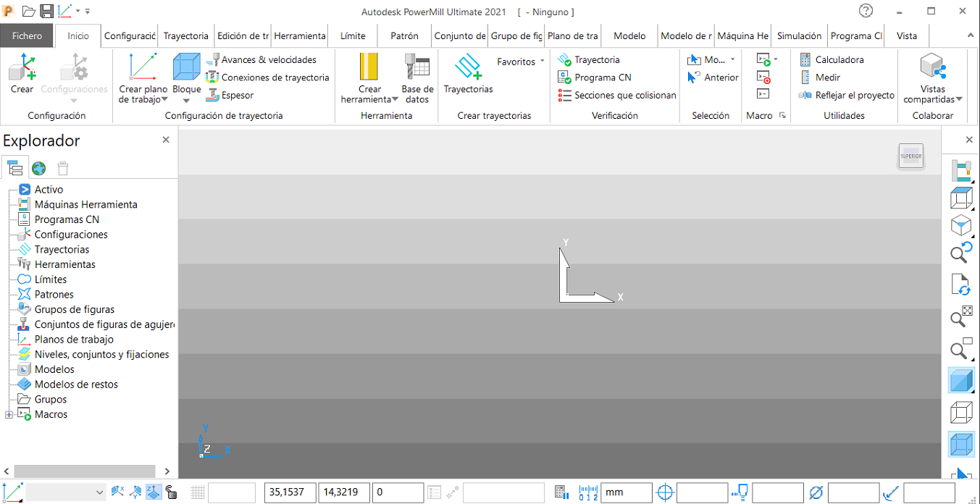Select Modelos de restos in Explorer

click(76, 385)
